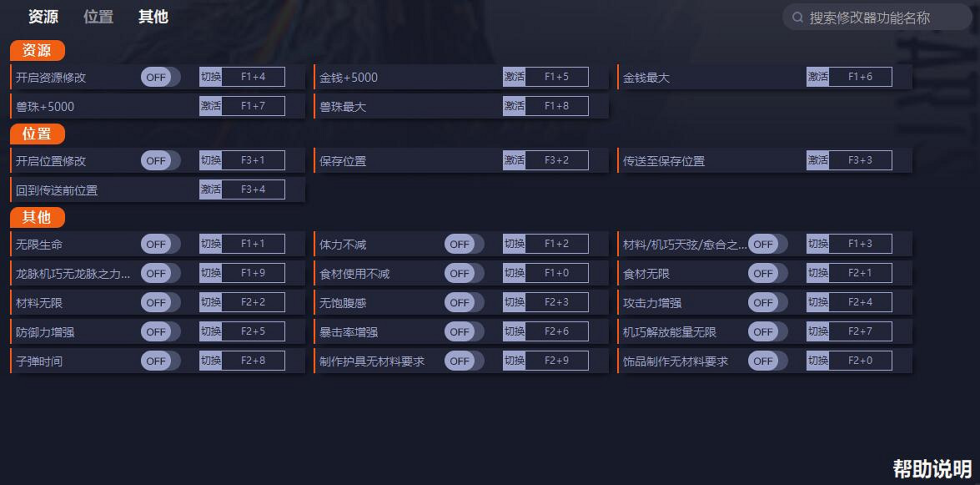Image resolution: width=980 pixels, height=485 pixels.
Task: Activate the 兽珠+5000 function
Action: coord(210,106)
